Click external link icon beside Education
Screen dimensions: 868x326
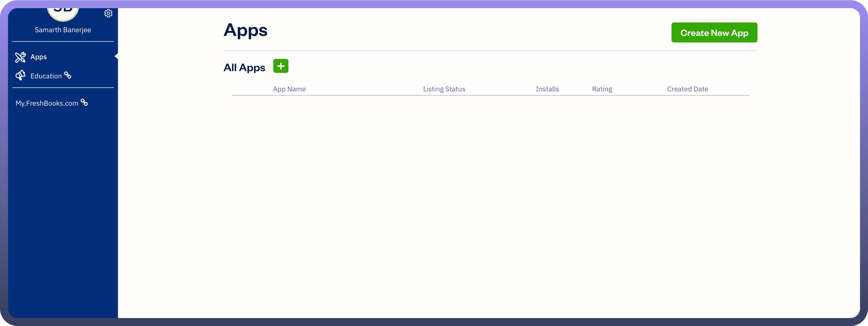point(68,75)
